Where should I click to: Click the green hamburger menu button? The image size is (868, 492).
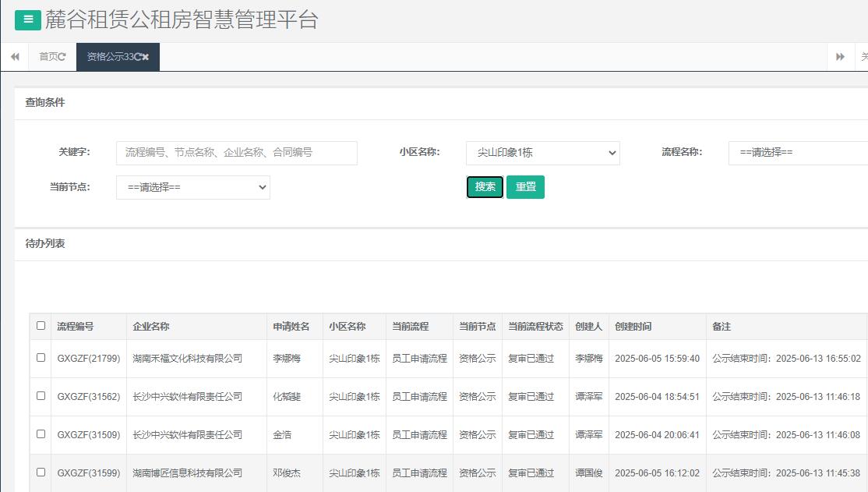click(x=28, y=19)
